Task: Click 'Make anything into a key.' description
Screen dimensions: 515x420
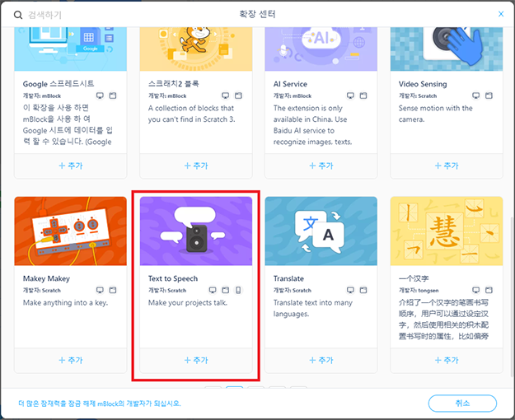Action: coord(65,303)
